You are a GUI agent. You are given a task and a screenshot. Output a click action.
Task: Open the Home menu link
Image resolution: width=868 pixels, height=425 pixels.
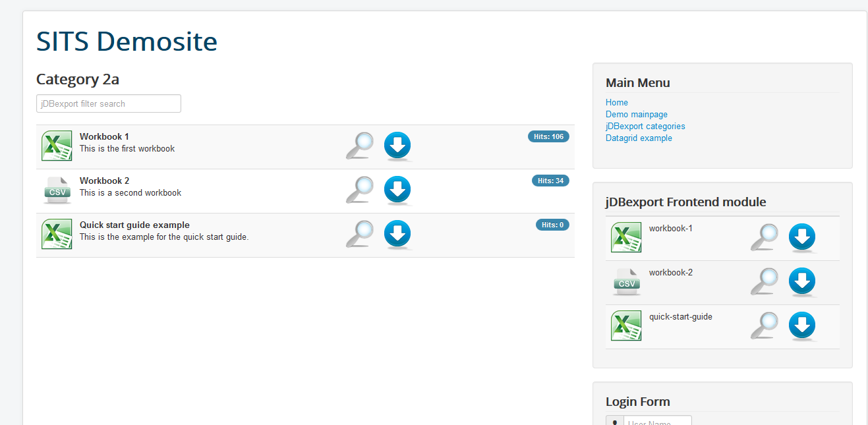617,103
